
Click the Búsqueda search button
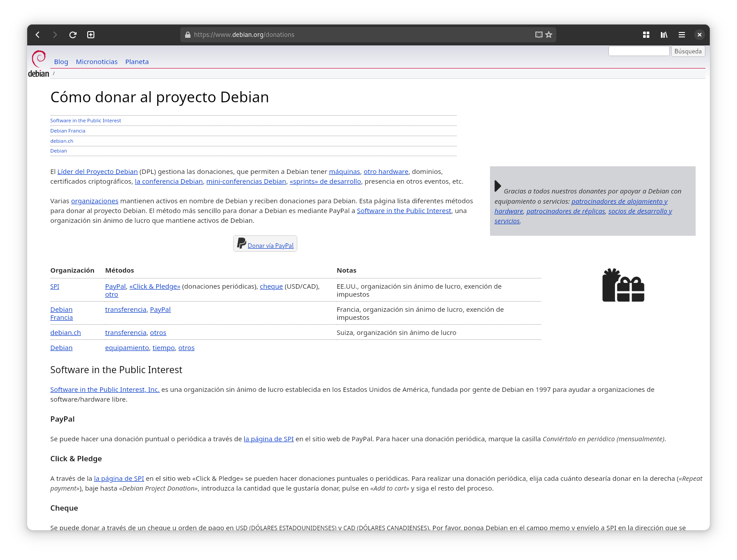point(688,51)
